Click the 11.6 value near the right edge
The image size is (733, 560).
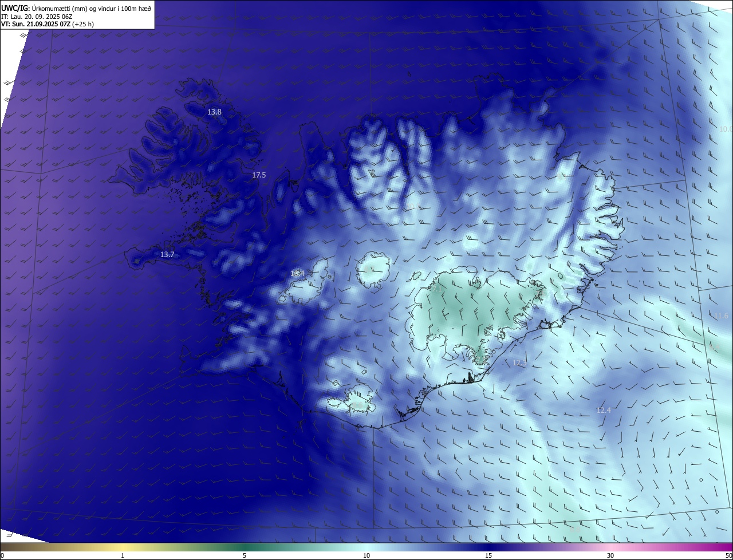[x=721, y=316]
